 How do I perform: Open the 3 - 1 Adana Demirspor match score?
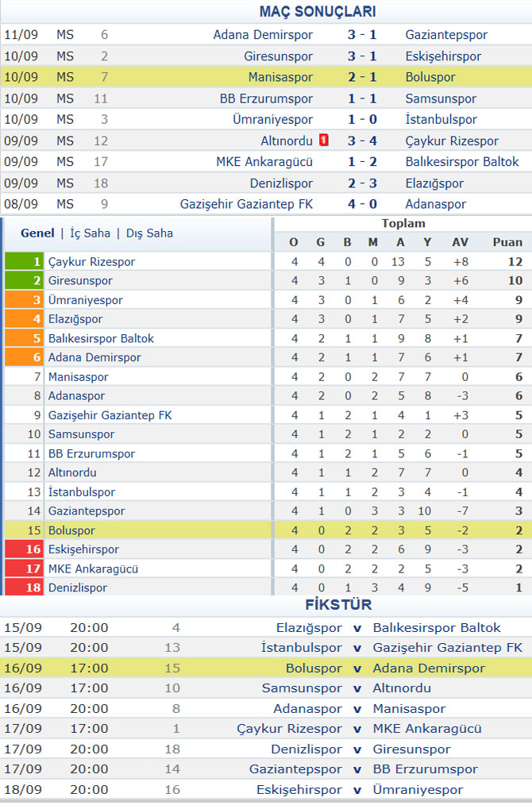click(x=362, y=35)
